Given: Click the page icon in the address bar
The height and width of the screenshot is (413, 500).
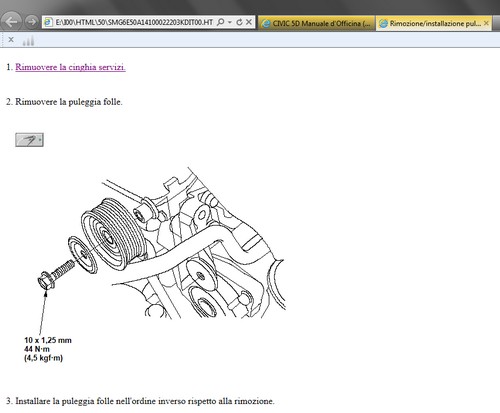Looking at the screenshot, I should point(48,22).
